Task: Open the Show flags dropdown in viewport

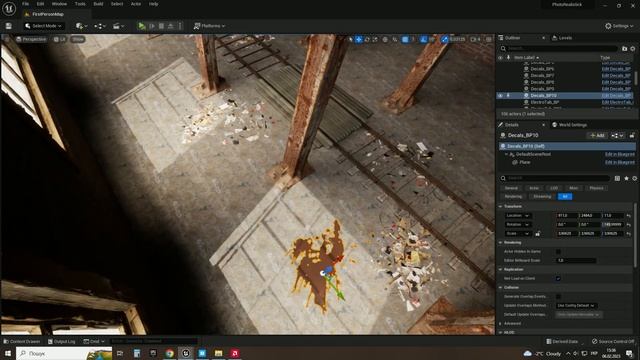Action: click(x=78, y=39)
